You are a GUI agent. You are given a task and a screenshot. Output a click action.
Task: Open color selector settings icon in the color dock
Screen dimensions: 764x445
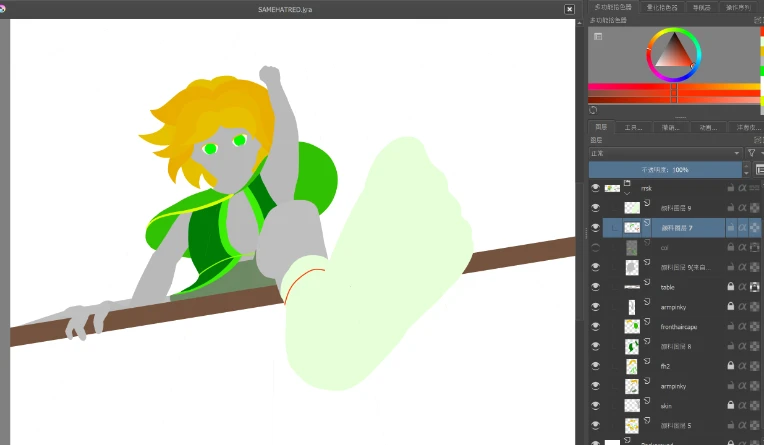(x=598, y=37)
